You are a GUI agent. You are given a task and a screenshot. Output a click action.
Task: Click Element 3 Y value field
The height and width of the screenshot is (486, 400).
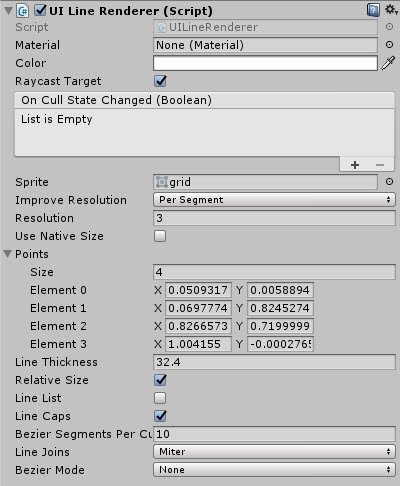[280, 344]
